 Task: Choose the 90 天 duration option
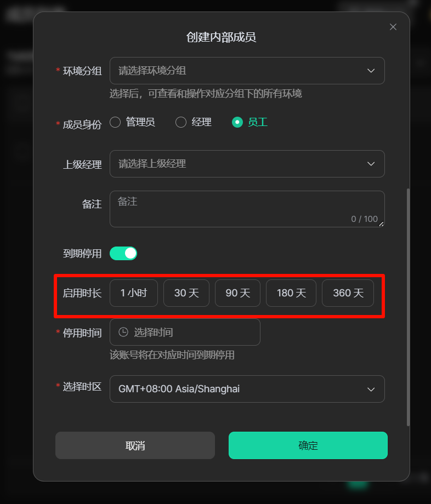pyautogui.click(x=237, y=293)
